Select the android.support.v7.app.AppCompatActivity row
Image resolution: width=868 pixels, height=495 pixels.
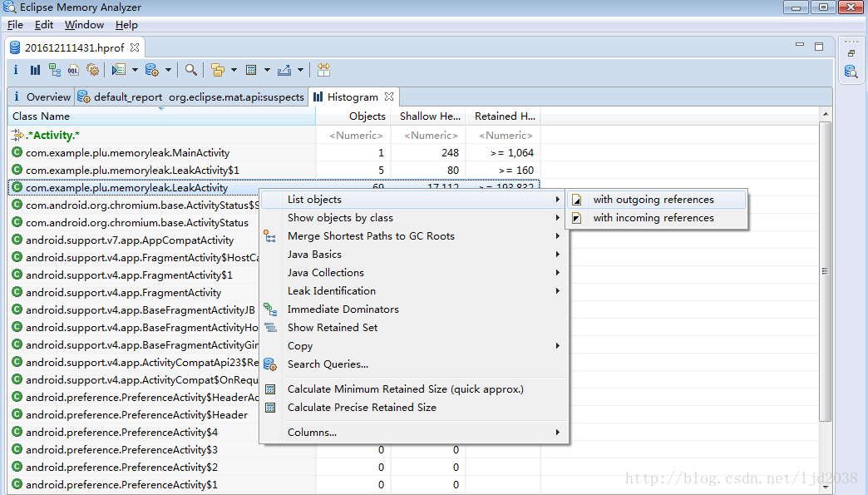[133, 240]
